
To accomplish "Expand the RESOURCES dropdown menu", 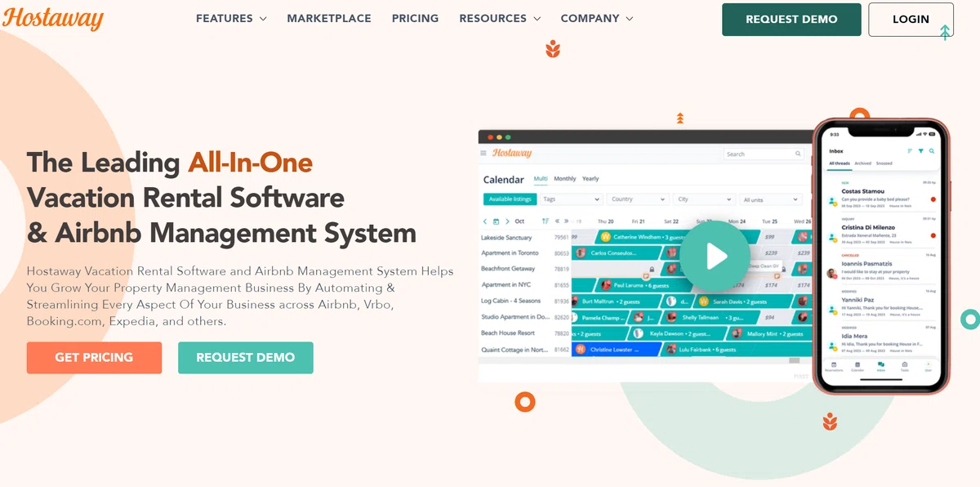I will coord(500,18).
